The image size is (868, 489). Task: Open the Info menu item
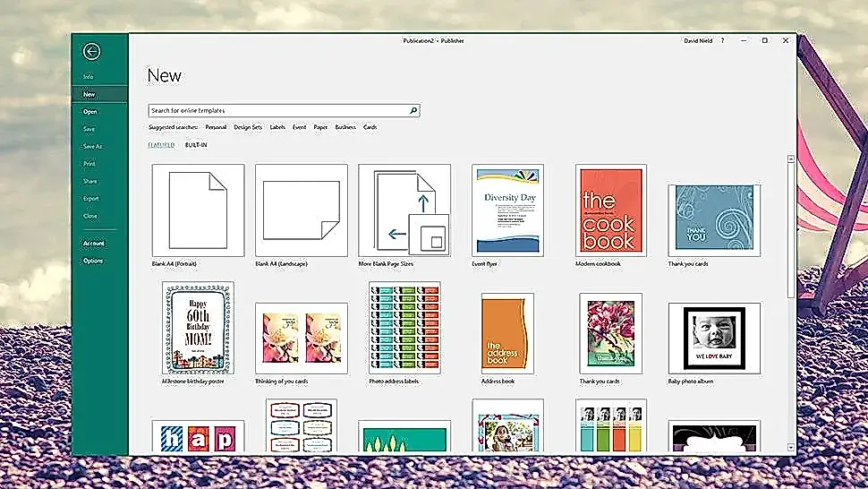pyautogui.click(x=88, y=76)
